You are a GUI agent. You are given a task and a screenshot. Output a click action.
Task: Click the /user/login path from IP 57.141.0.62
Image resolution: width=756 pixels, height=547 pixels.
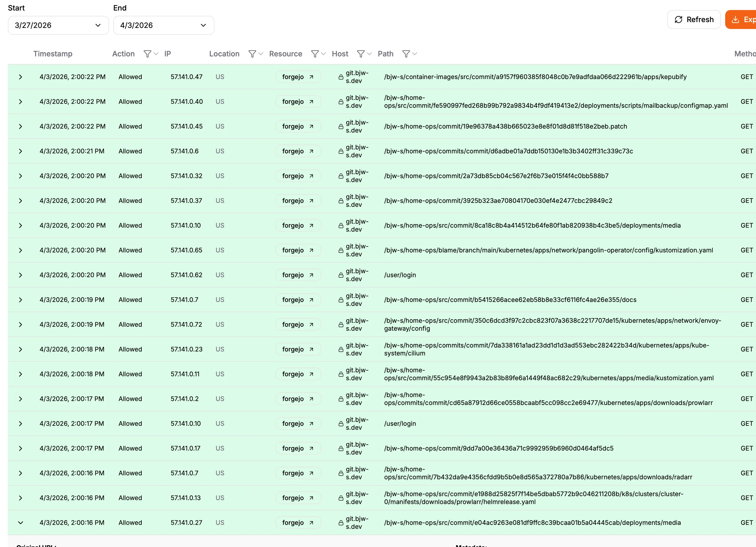(400, 275)
